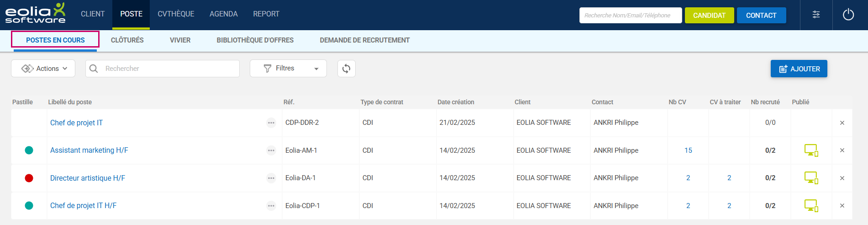Open three-dots menu for Assistant marketing H/F

[x=271, y=150]
